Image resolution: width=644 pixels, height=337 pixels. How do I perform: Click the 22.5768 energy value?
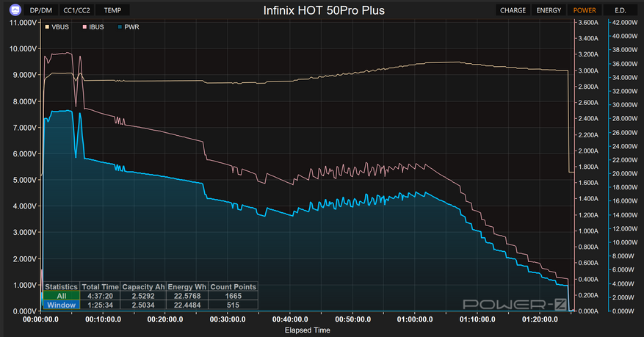tap(187, 296)
